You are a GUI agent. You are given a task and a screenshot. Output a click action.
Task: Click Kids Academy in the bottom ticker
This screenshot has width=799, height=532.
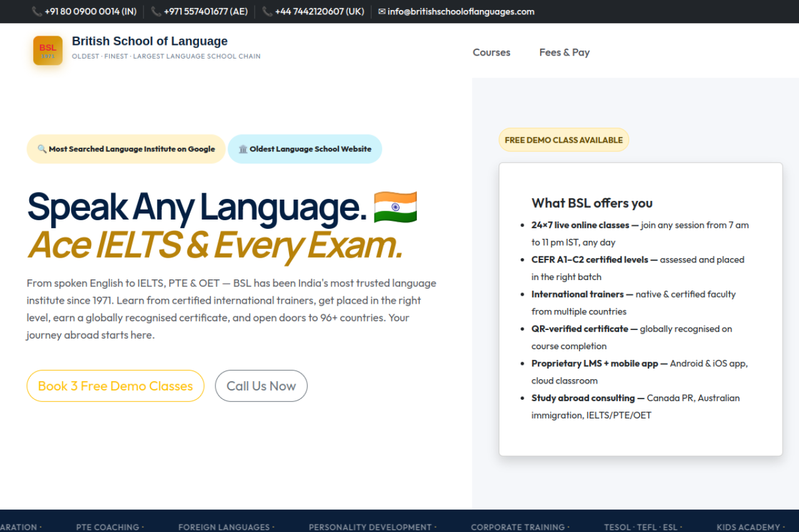point(748,527)
